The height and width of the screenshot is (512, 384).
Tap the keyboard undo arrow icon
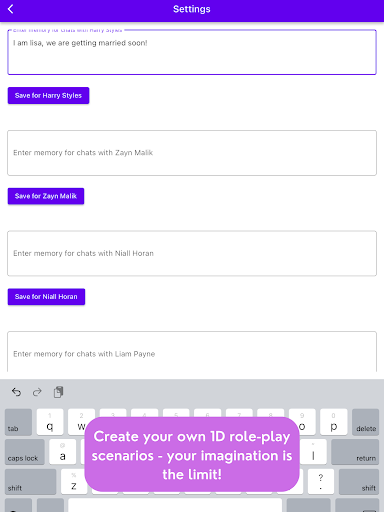pos(16,392)
